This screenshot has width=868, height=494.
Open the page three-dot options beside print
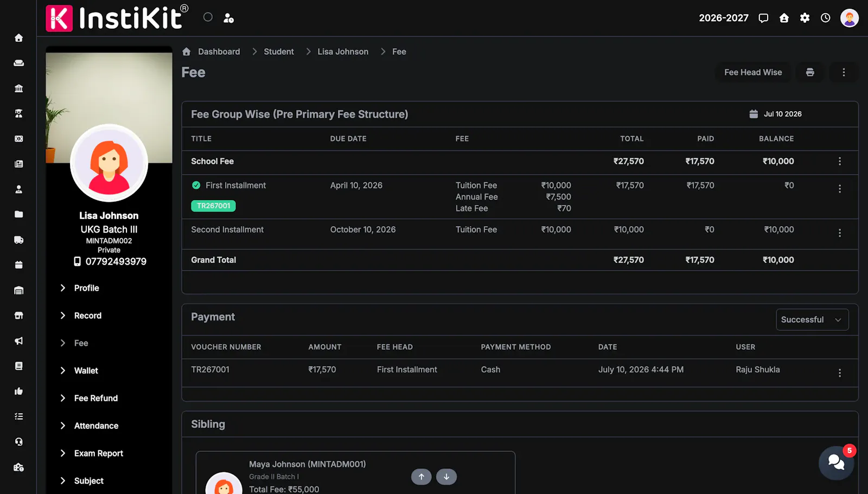(x=844, y=72)
